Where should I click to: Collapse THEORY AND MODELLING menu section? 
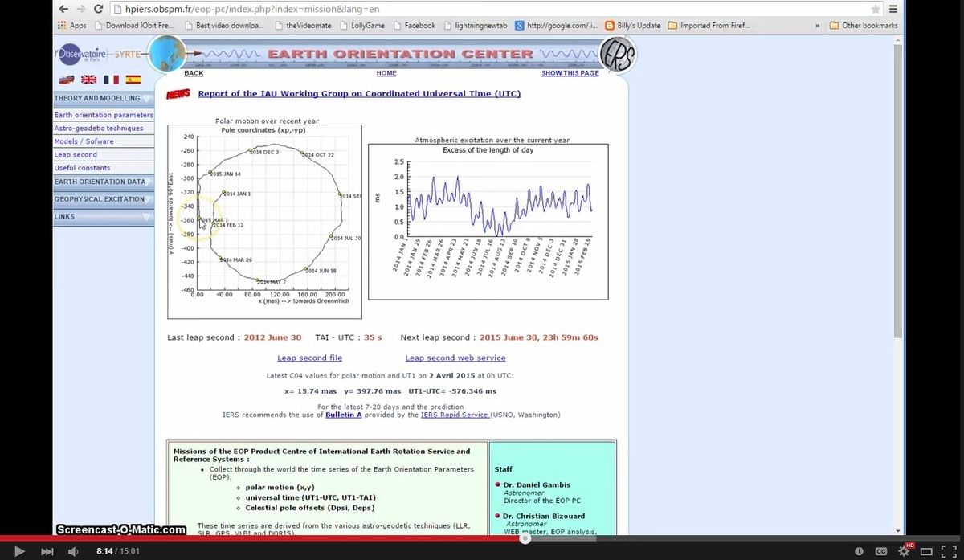click(104, 99)
